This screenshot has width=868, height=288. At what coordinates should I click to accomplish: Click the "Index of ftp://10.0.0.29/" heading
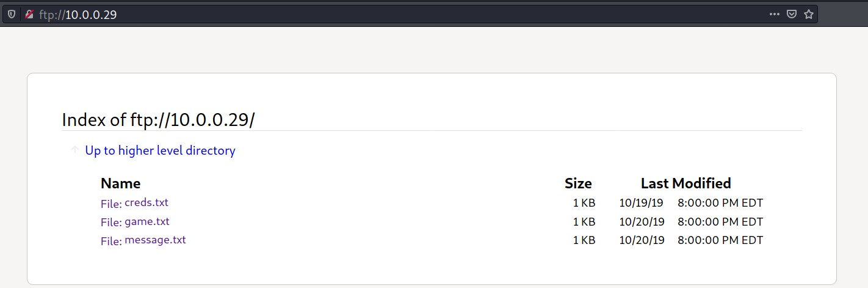158,120
